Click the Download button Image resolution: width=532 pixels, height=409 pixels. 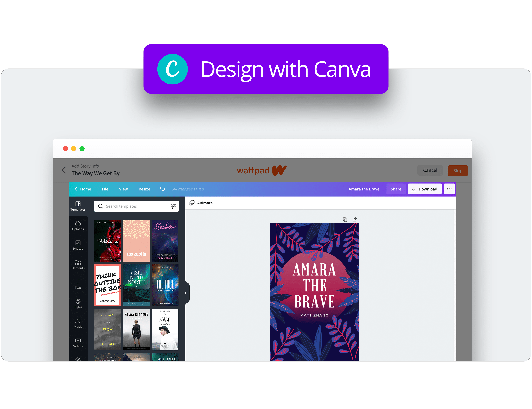(424, 189)
